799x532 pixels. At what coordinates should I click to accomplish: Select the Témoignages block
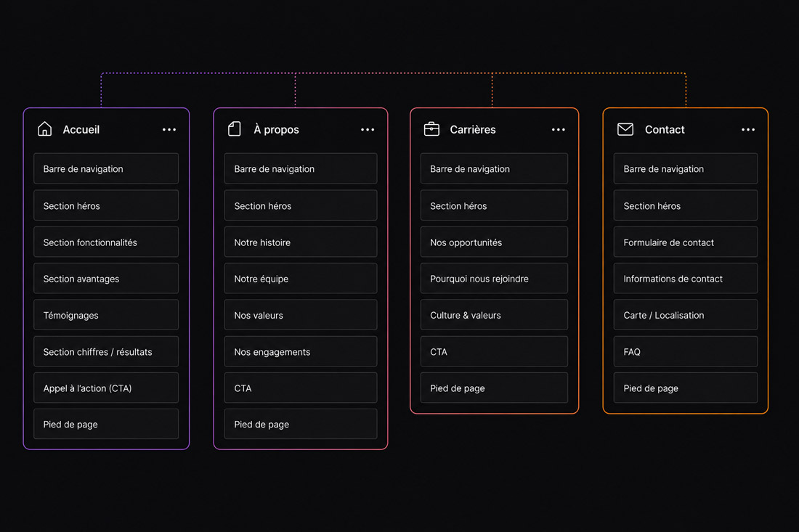(x=106, y=315)
